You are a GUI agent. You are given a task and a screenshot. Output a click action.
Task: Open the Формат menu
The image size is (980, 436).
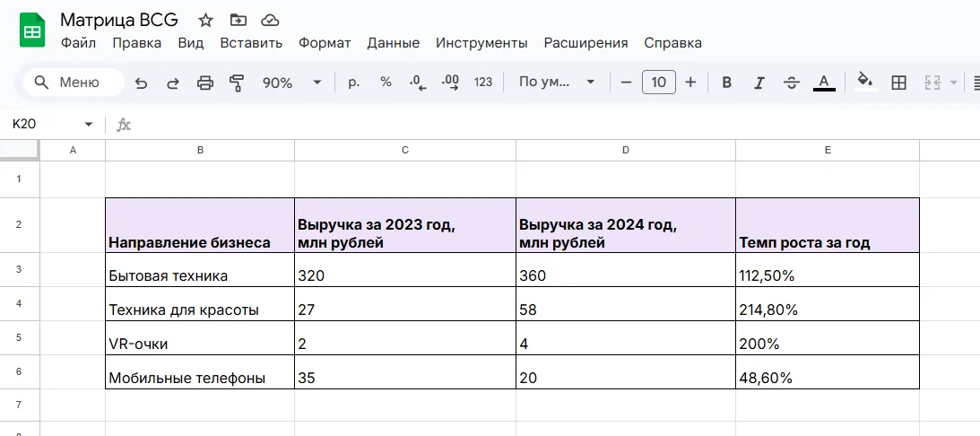(325, 43)
